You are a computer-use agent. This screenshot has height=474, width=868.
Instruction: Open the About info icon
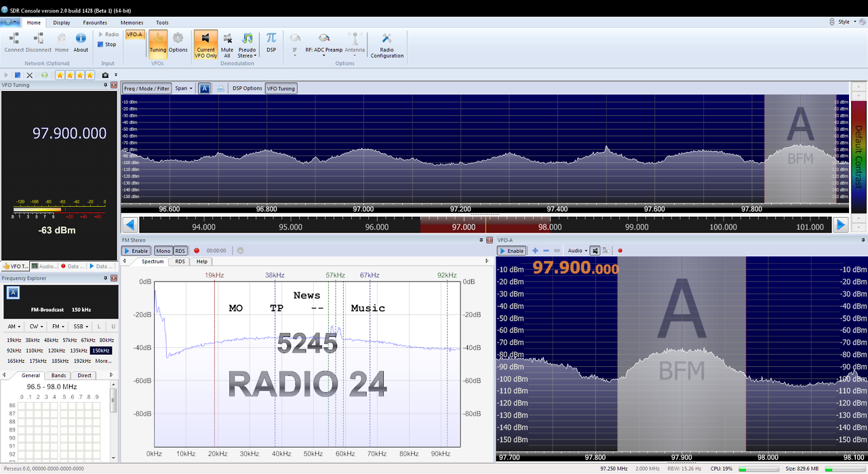pos(81,42)
